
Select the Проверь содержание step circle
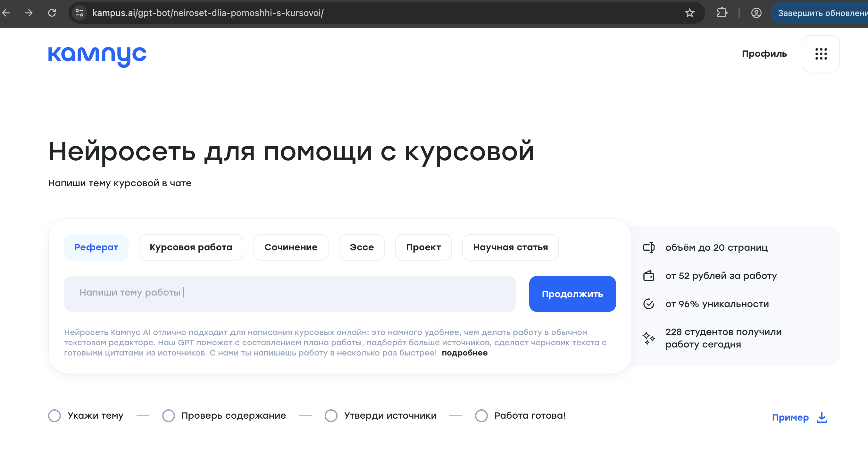pos(169,416)
